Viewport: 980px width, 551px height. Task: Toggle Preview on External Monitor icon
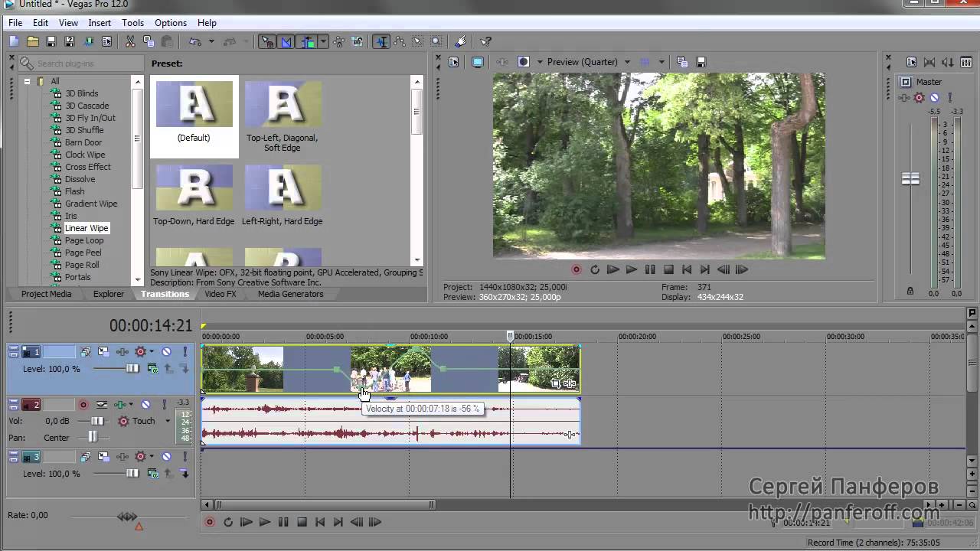478,62
